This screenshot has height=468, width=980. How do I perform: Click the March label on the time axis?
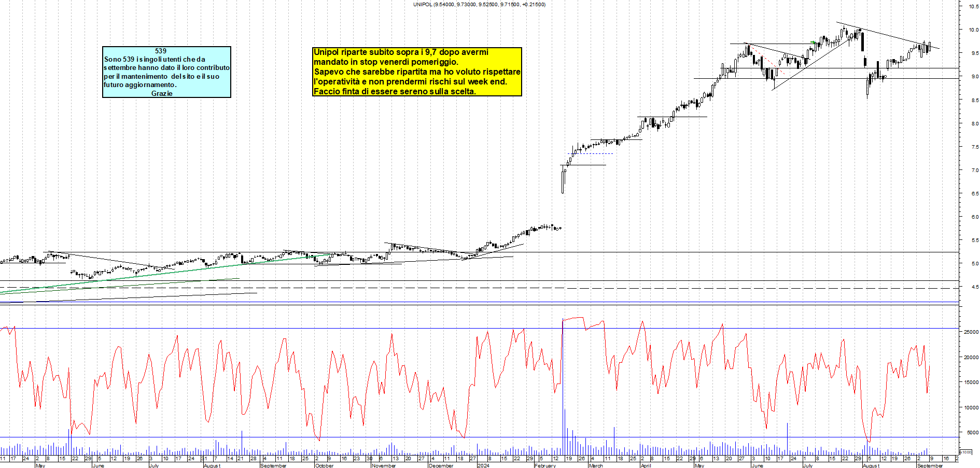596,465
